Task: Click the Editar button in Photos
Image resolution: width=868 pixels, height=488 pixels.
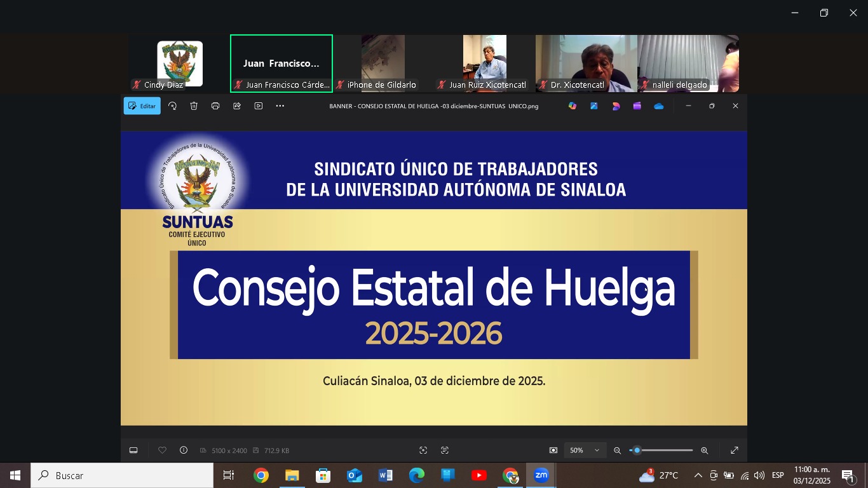Action: point(142,106)
